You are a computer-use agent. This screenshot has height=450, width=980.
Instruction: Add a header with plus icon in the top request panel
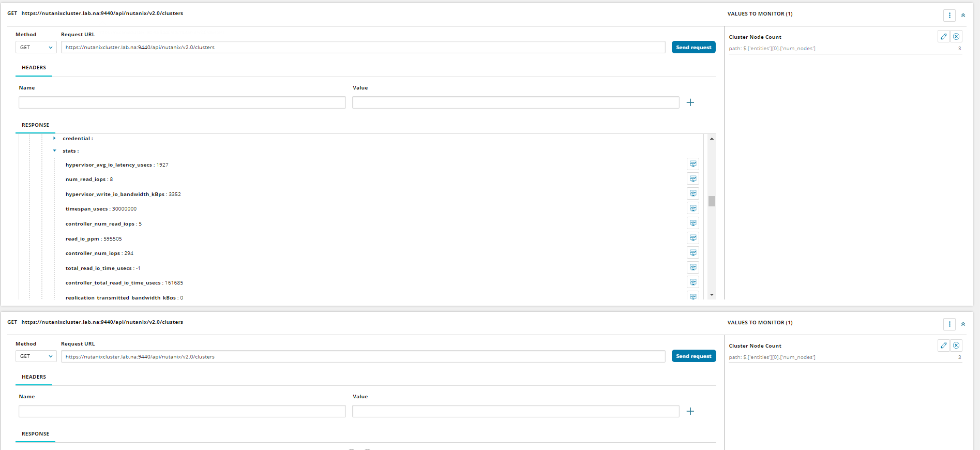[x=690, y=102]
